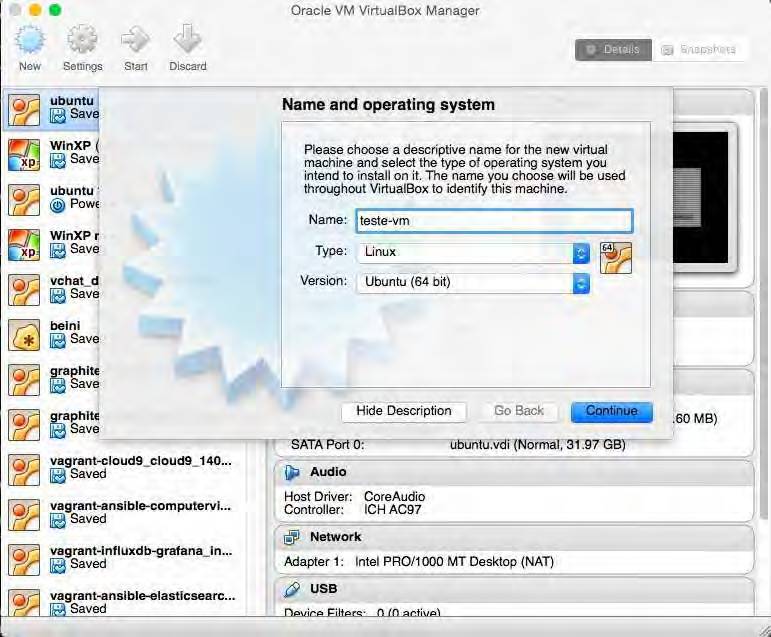Image resolution: width=771 pixels, height=637 pixels.
Task: Switch to the Snapshots view tab
Action: click(x=700, y=50)
